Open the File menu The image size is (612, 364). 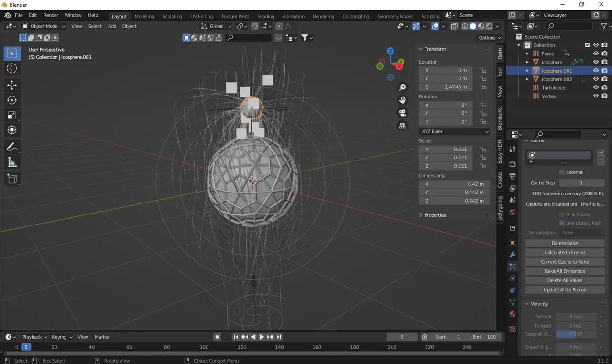pos(19,15)
